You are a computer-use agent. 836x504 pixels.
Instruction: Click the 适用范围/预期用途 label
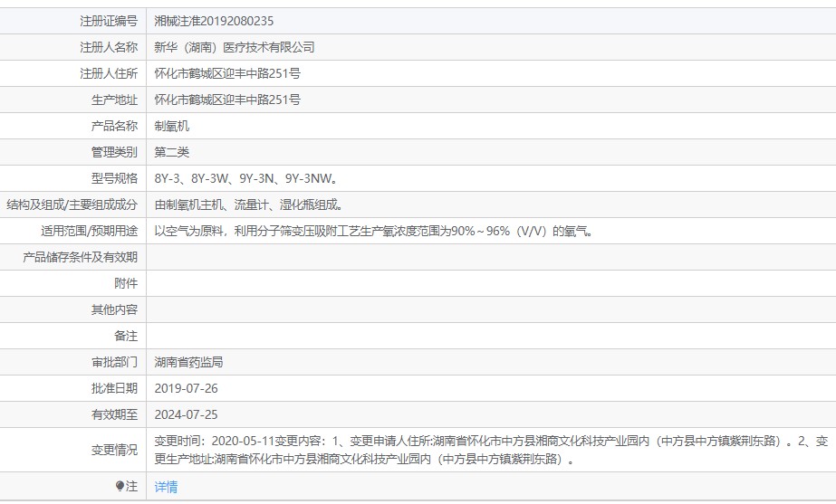coord(89,232)
